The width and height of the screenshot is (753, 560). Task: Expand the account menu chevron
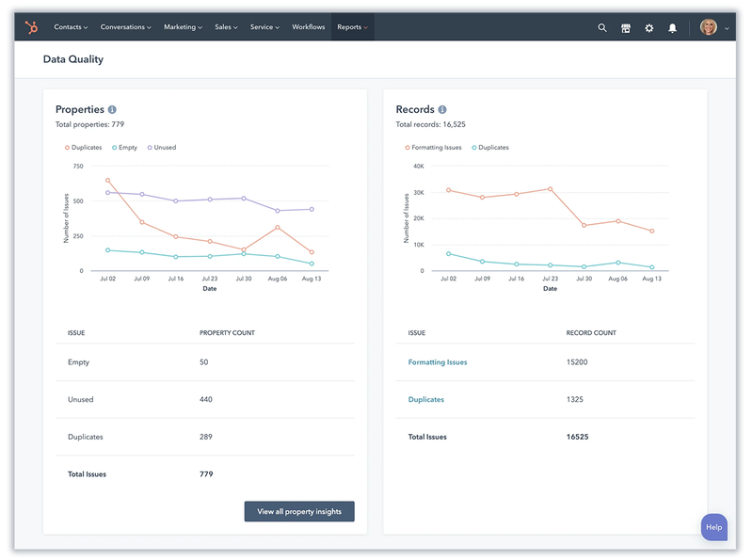pos(727,28)
